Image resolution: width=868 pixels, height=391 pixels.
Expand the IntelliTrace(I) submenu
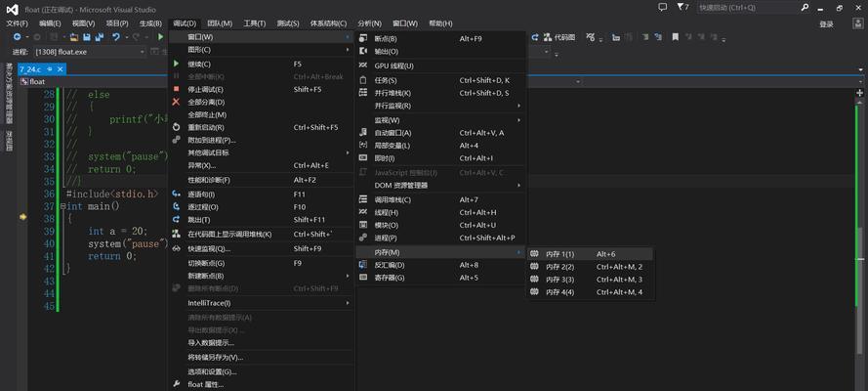[261, 303]
